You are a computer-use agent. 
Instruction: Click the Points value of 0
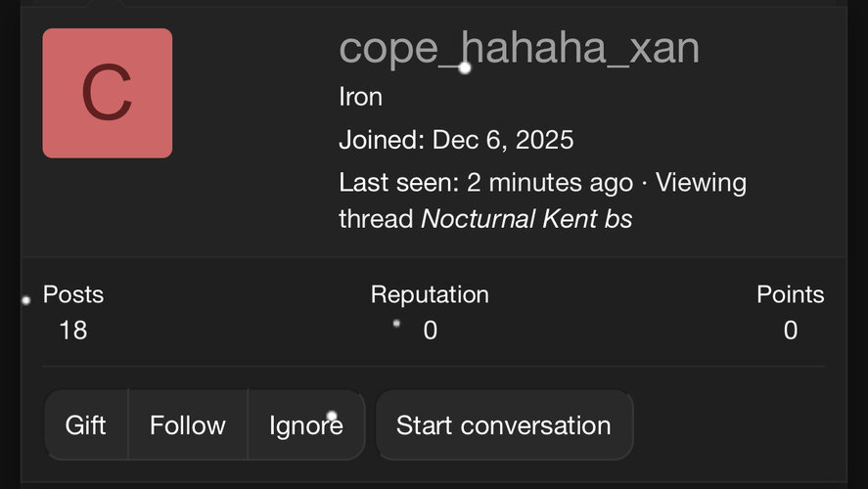click(x=791, y=331)
